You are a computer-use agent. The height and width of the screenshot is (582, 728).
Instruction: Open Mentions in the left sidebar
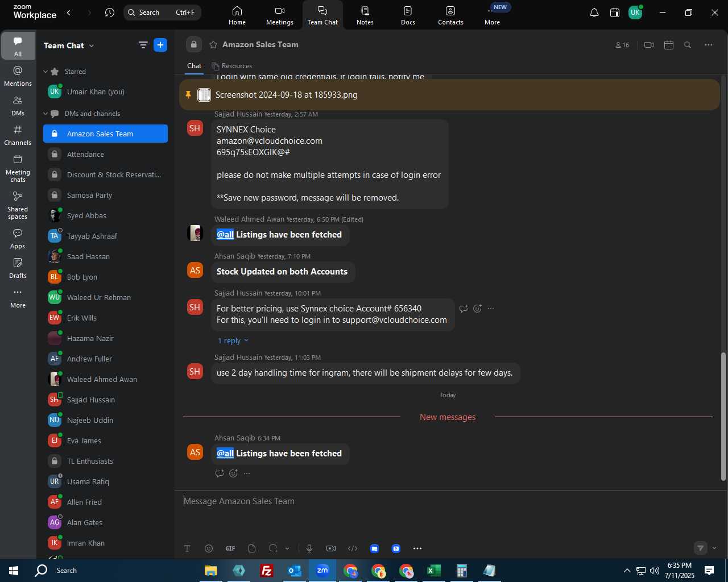[x=18, y=76]
